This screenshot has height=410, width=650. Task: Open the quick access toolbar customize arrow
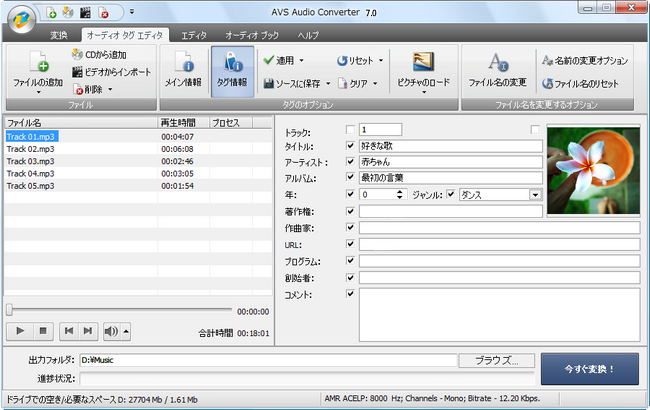click(x=132, y=12)
